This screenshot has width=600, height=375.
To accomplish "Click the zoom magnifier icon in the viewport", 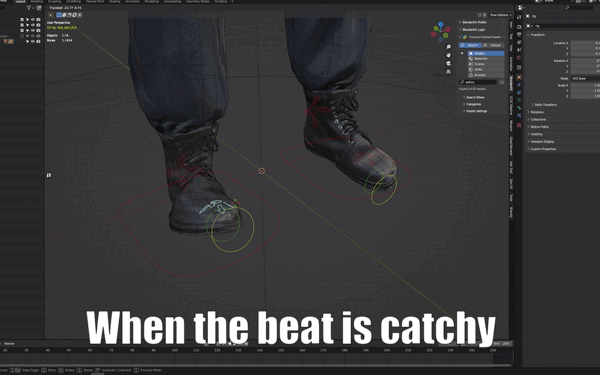I will pos(448,47).
